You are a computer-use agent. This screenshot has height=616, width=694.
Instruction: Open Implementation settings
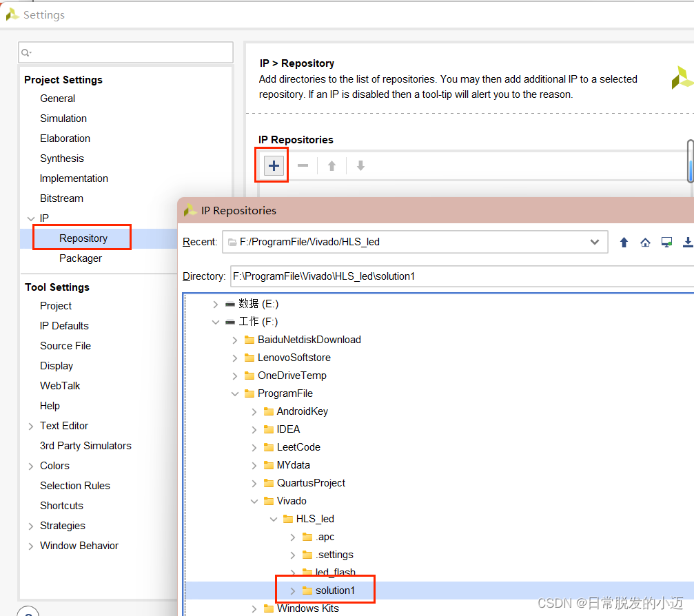click(x=74, y=178)
